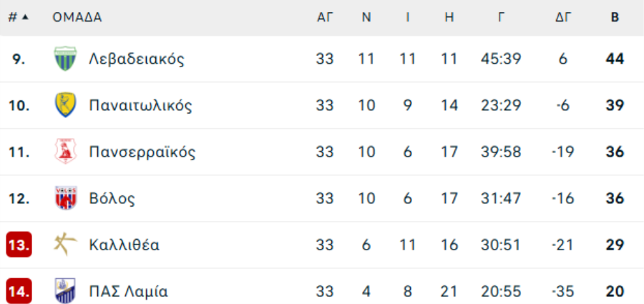Click the ΠΑΣ Λαμία crest logo

pos(65,291)
